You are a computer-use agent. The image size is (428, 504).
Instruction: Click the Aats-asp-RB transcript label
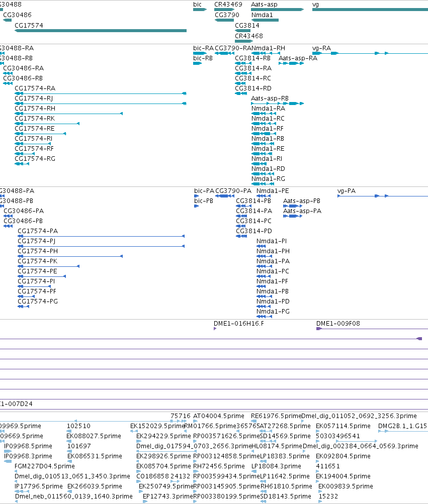pyautogui.click(x=270, y=98)
